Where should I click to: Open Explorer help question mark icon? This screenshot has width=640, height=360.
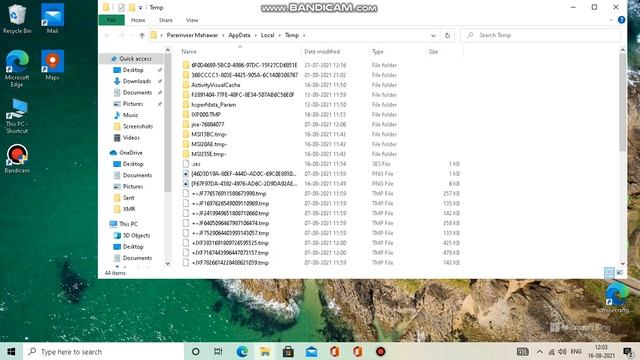pos(621,20)
